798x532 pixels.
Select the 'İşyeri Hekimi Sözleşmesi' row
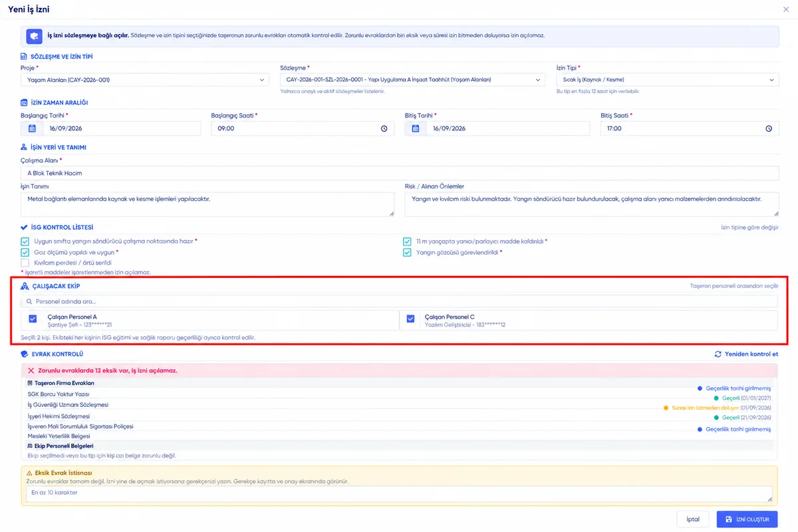[x=399, y=416]
